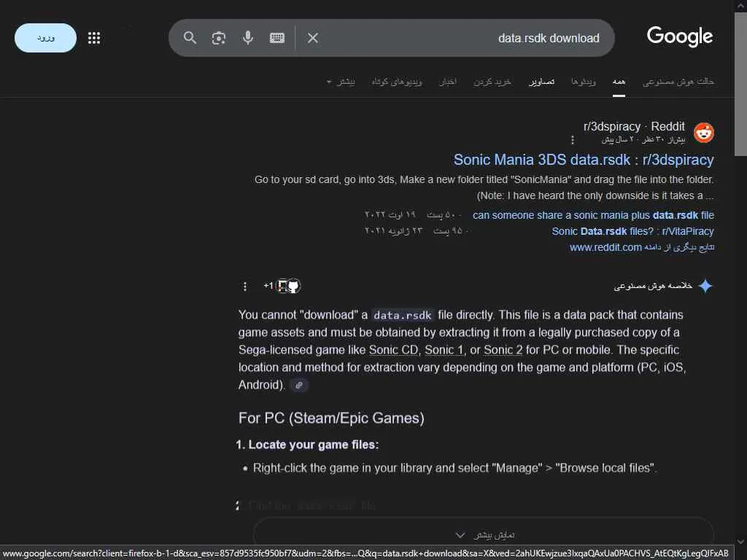Click scrollbar down arrow at bottom
Screen dimensions: 747x560
tap(741, 542)
